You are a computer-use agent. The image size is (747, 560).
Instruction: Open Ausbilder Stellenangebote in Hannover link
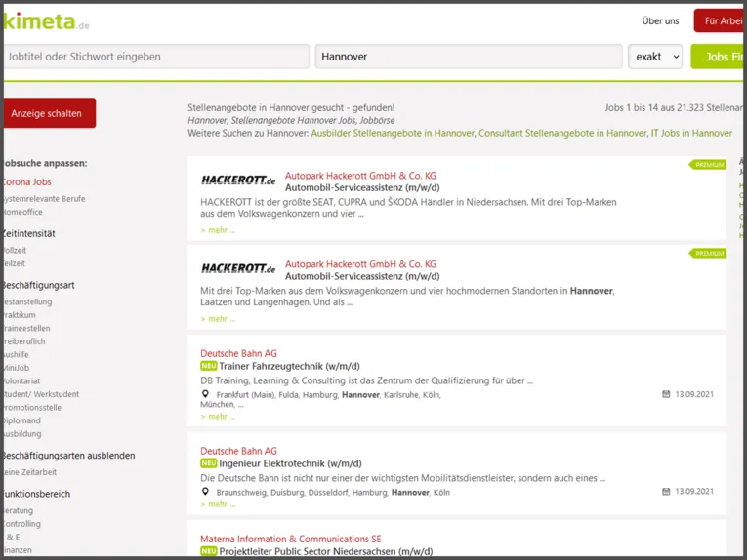tap(394, 134)
